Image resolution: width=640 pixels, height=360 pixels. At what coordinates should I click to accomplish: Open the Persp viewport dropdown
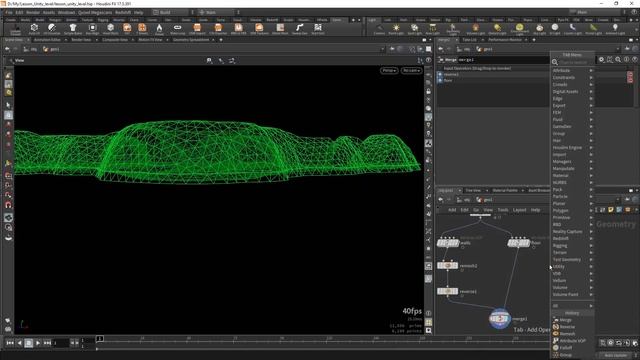click(389, 71)
